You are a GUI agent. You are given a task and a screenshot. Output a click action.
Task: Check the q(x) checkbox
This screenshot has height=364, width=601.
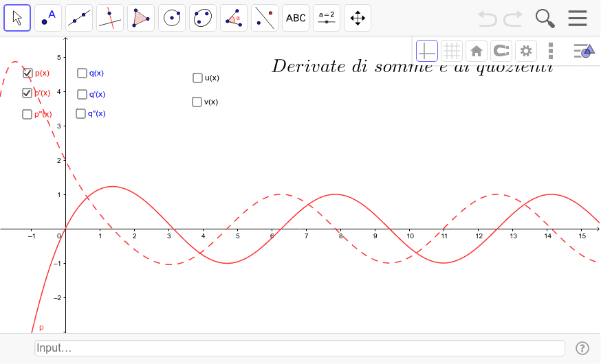click(x=82, y=73)
